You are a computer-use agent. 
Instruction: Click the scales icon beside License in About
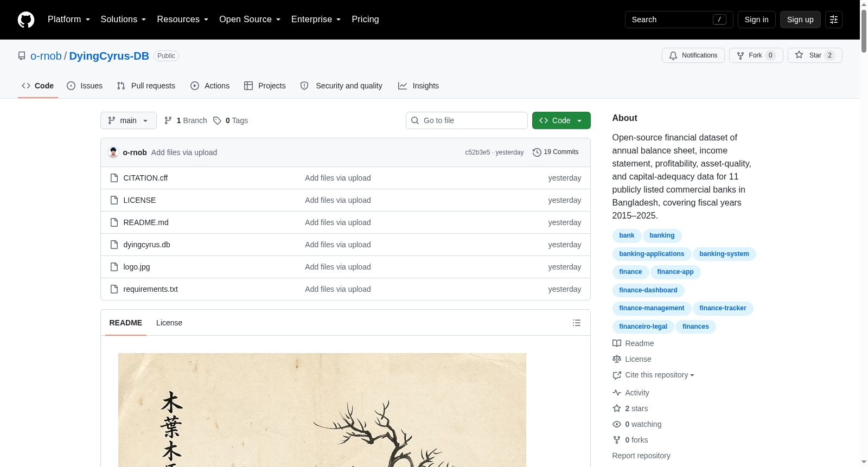(617, 359)
